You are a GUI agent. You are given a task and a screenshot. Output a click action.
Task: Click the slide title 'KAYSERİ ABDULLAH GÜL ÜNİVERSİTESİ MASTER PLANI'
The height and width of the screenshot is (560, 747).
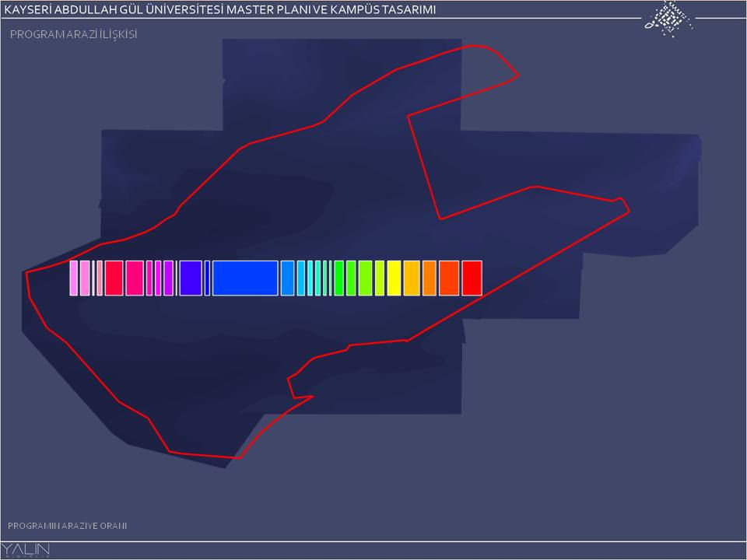point(220,9)
